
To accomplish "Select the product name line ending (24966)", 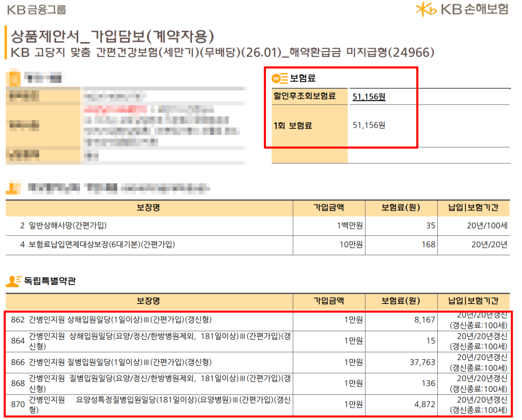I will coord(222,52).
